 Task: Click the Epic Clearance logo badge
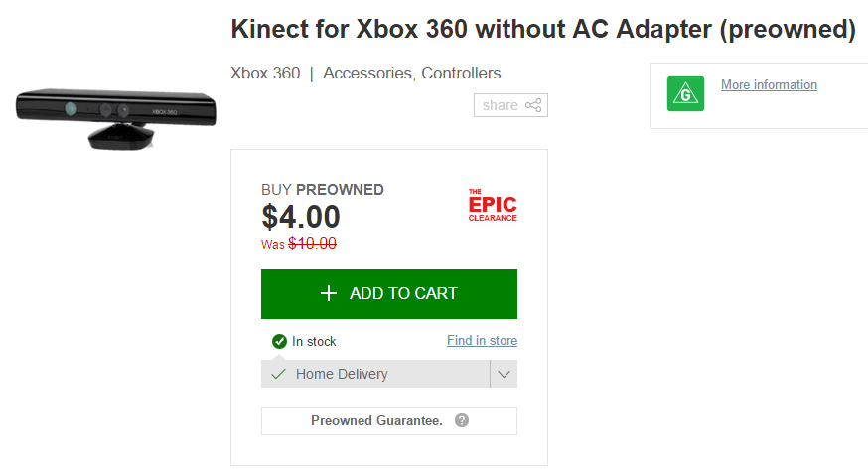pyautogui.click(x=493, y=205)
